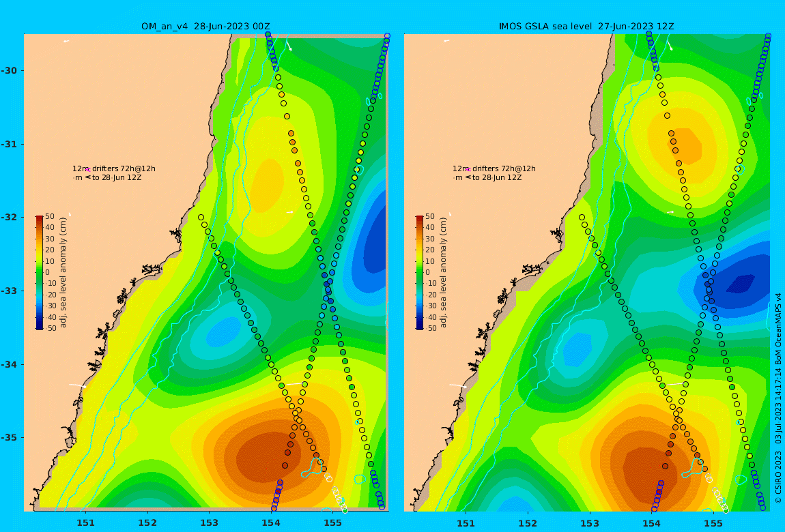Select the "-34" latitude label
The width and height of the screenshot is (785, 532).
pyautogui.click(x=9, y=364)
